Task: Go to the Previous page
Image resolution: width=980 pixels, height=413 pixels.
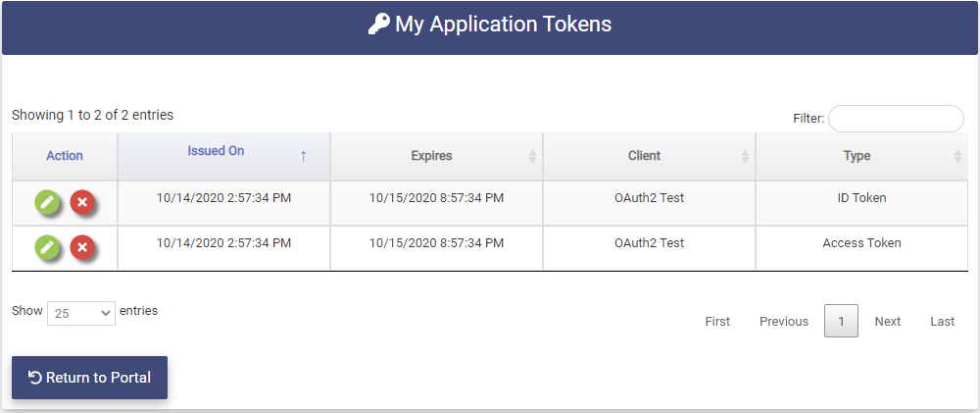Action: tap(784, 322)
